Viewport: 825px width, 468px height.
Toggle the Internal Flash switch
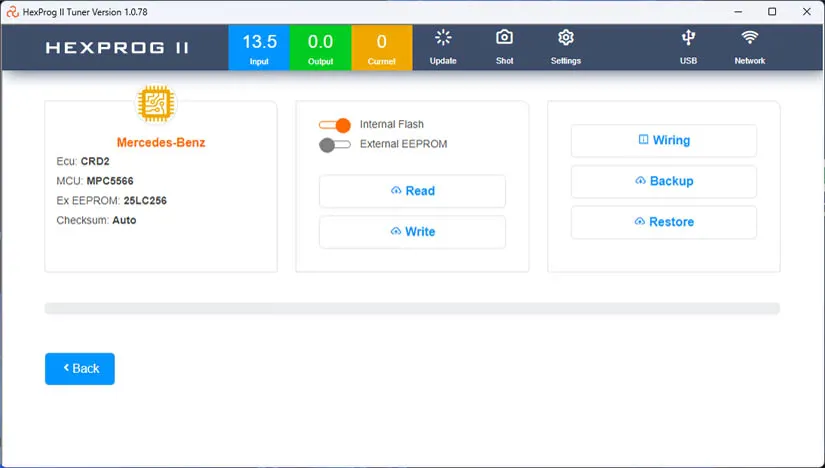335,125
